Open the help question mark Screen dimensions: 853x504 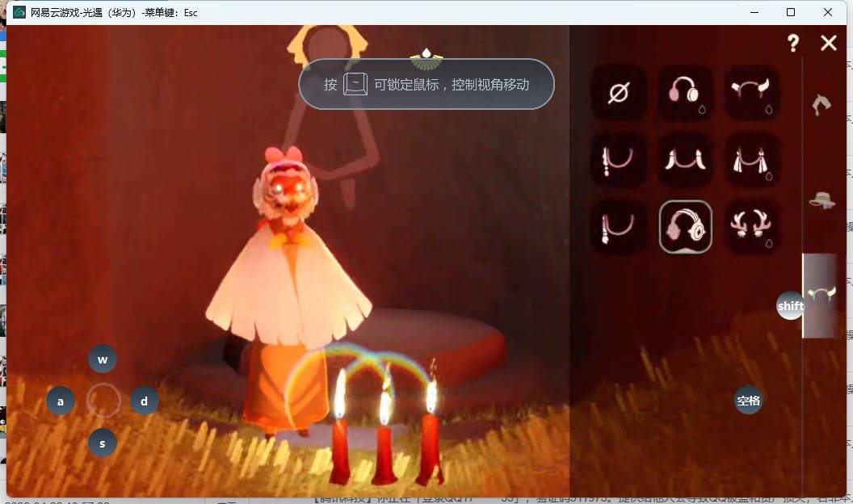pyautogui.click(x=793, y=43)
